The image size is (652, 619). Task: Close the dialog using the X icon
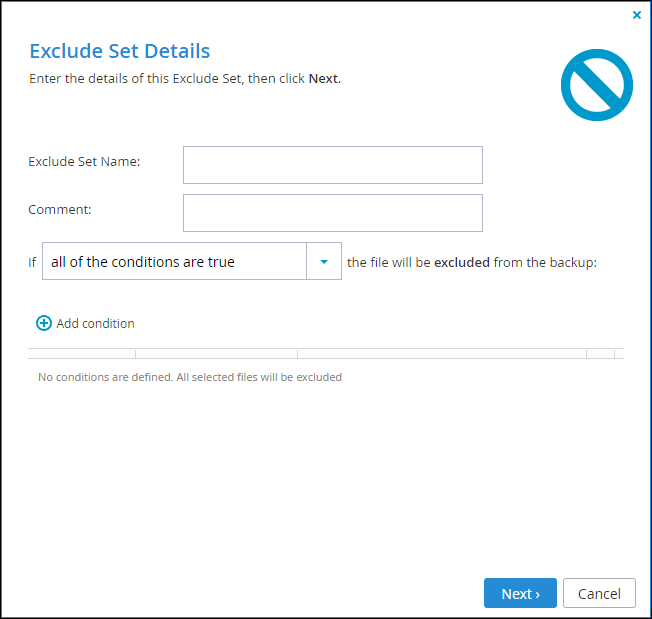637,15
